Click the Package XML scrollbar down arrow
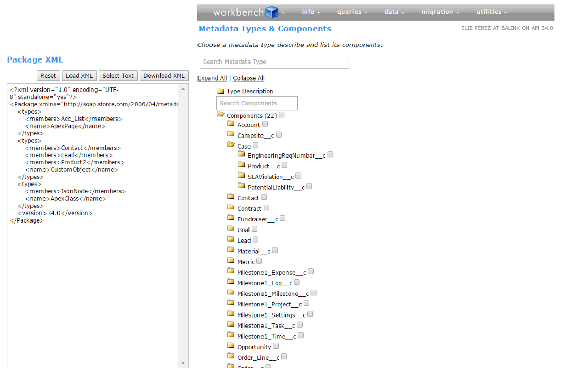The image size is (588, 368). tap(183, 363)
